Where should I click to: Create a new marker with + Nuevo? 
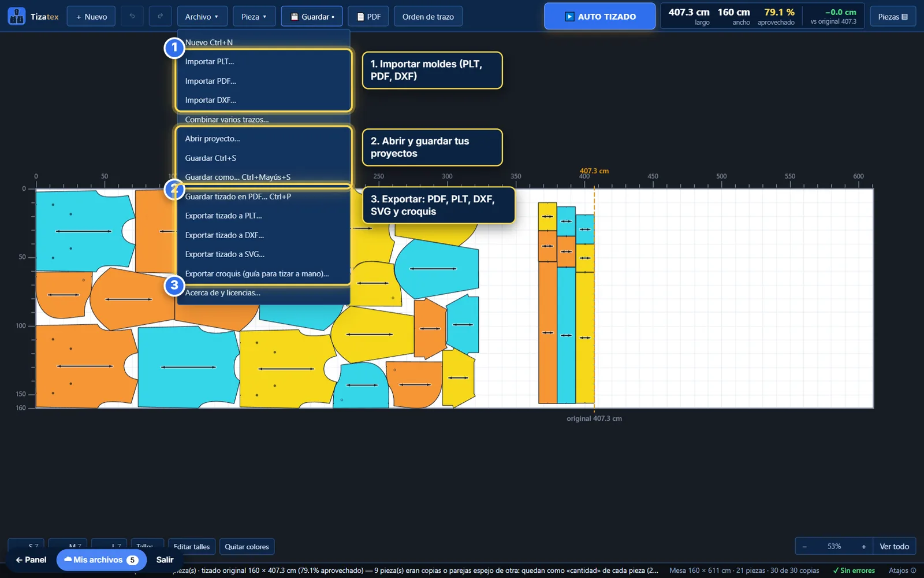(x=91, y=16)
